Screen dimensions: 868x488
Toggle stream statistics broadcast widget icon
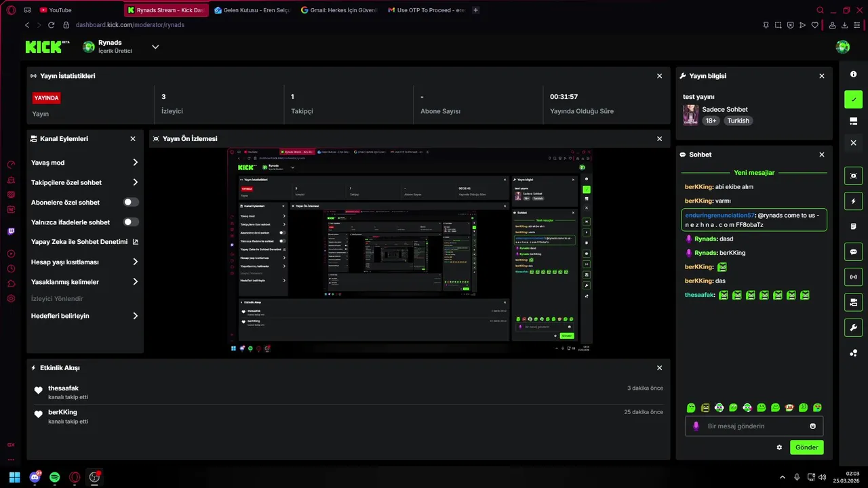853,277
